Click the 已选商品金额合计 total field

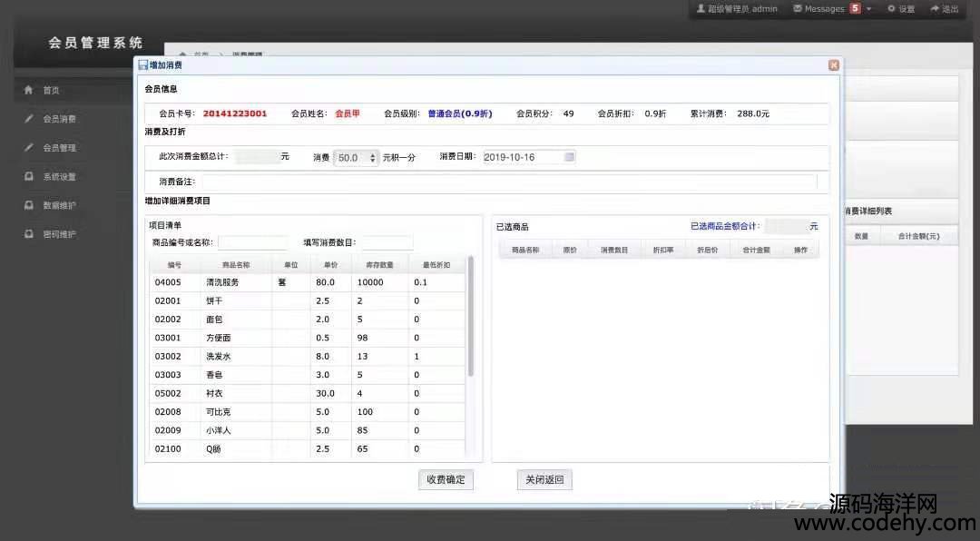point(786,226)
